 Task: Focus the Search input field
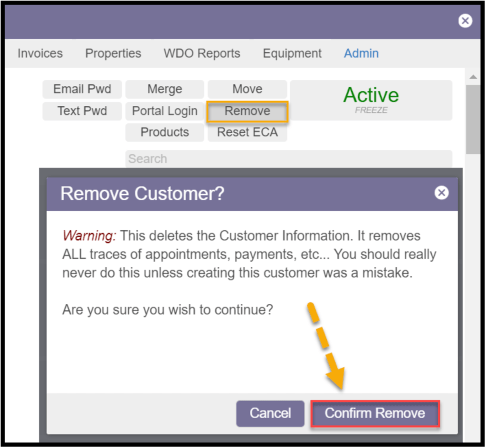[288, 159]
